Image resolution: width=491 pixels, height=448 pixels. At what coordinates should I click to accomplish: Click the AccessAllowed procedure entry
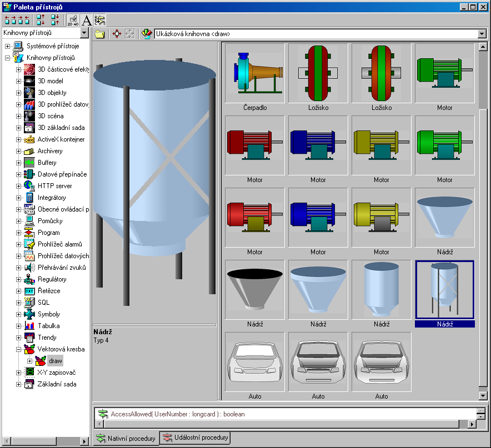[177, 414]
